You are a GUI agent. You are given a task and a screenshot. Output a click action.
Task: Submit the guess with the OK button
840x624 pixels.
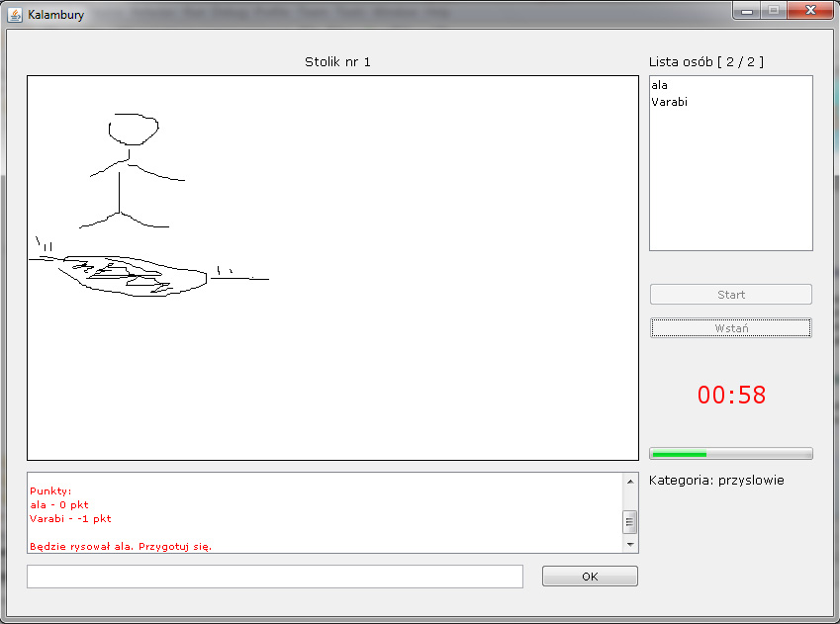pyautogui.click(x=590, y=577)
